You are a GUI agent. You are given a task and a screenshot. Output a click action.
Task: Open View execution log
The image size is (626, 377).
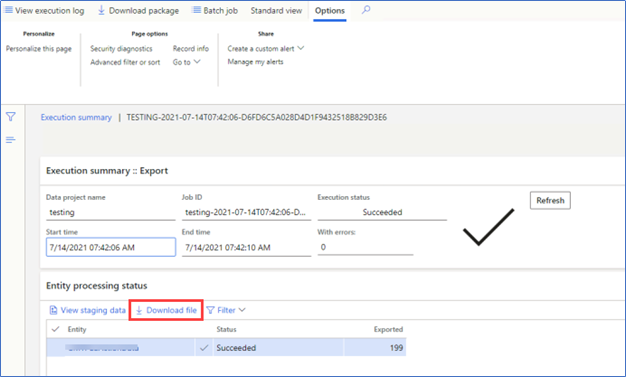click(x=44, y=11)
